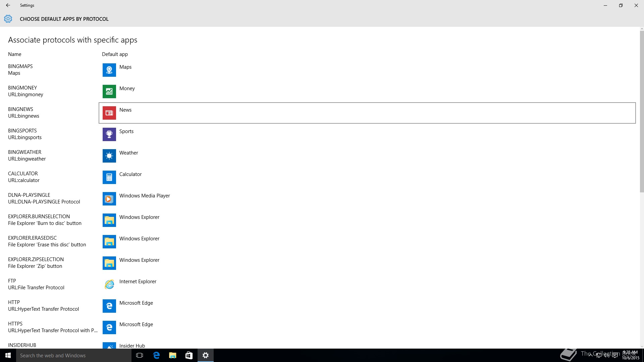Select the Internet Explorer default label
Screen dimensions: 644x362
point(138,282)
